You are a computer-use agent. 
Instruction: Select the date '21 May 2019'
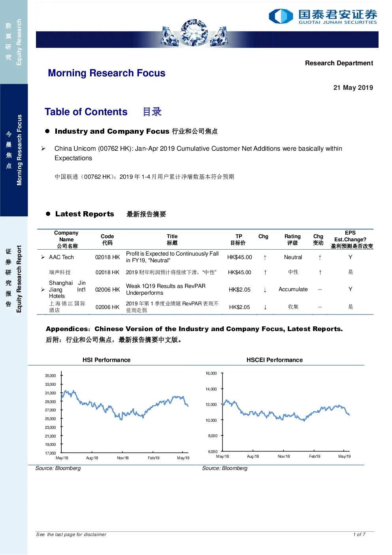click(x=353, y=87)
